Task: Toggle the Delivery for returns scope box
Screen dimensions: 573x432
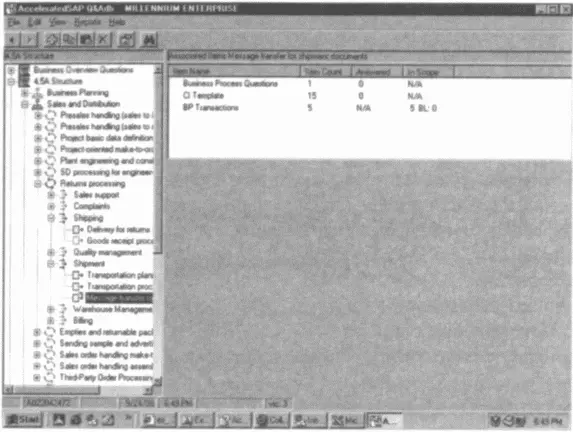Action: point(76,230)
